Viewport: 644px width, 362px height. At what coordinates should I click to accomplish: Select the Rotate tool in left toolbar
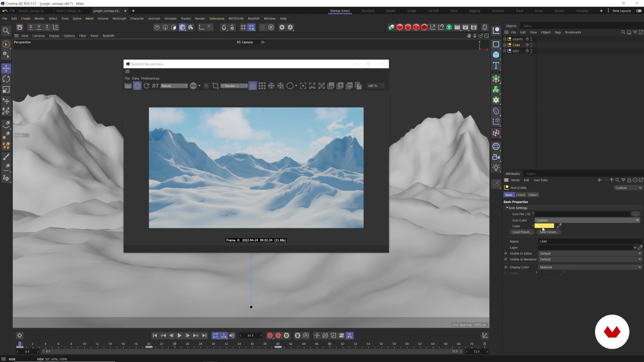[6, 79]
